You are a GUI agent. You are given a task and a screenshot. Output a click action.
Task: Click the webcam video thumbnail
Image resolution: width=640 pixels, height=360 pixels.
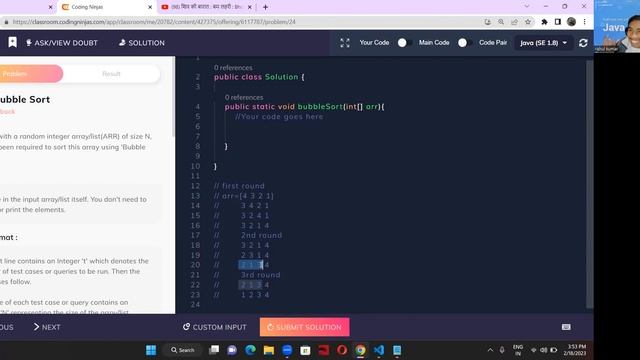(617, 26)
